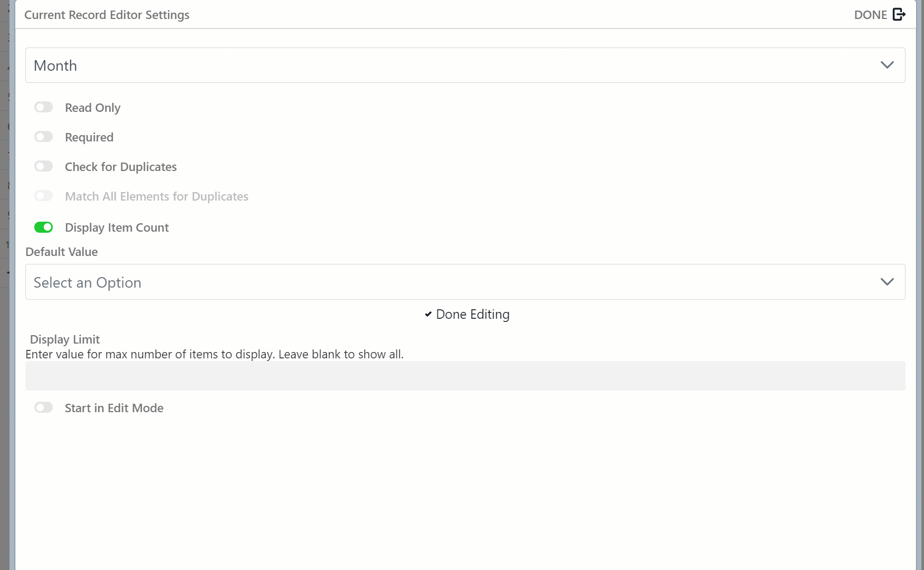Turn on the Required toggle switch
Viewport: 924px width, 570px height.
[44, 137]
